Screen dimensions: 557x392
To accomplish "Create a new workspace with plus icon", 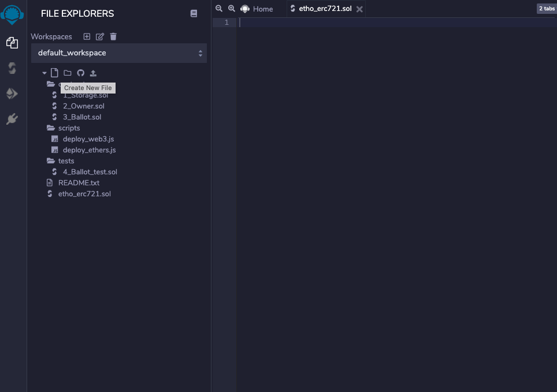I will [87, 36].
